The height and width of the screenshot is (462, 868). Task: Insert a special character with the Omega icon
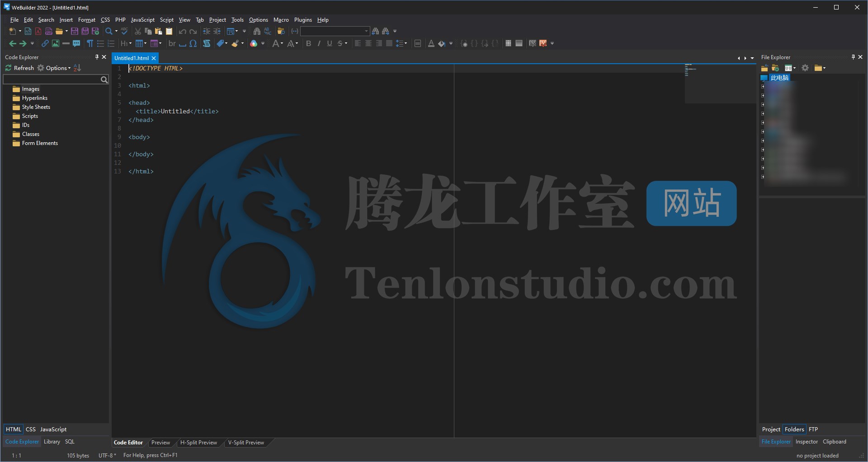[x=193, y=43]
